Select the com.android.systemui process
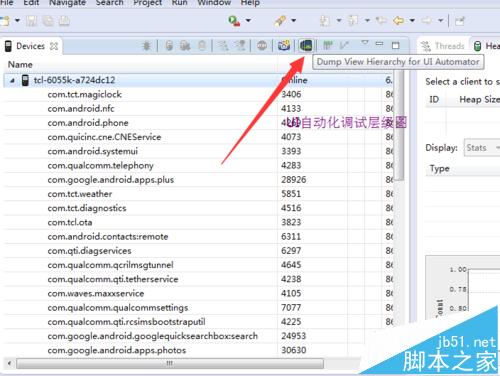The width and height of the screenshot is (500, 376). click(x=92, y=151)
